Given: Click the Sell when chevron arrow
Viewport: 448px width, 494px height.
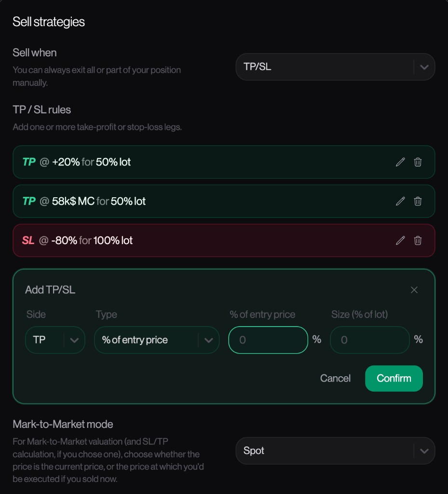Looking at the screenshot, I should [x=424, y=67].
